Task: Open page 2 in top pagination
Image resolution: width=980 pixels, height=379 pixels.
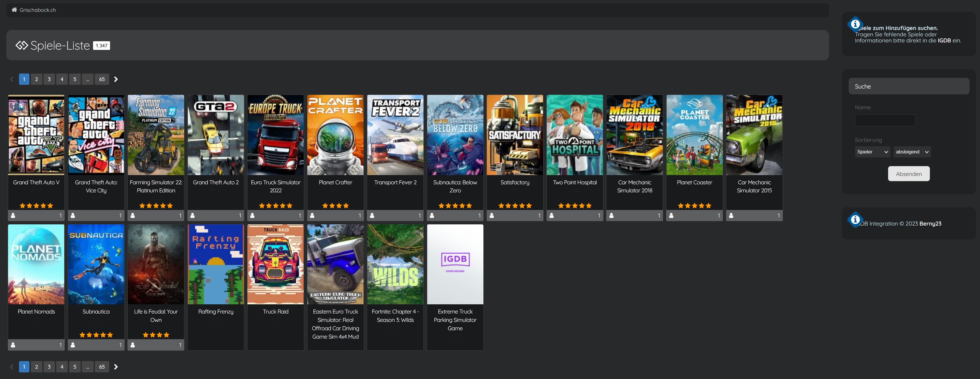Action: 37,79
